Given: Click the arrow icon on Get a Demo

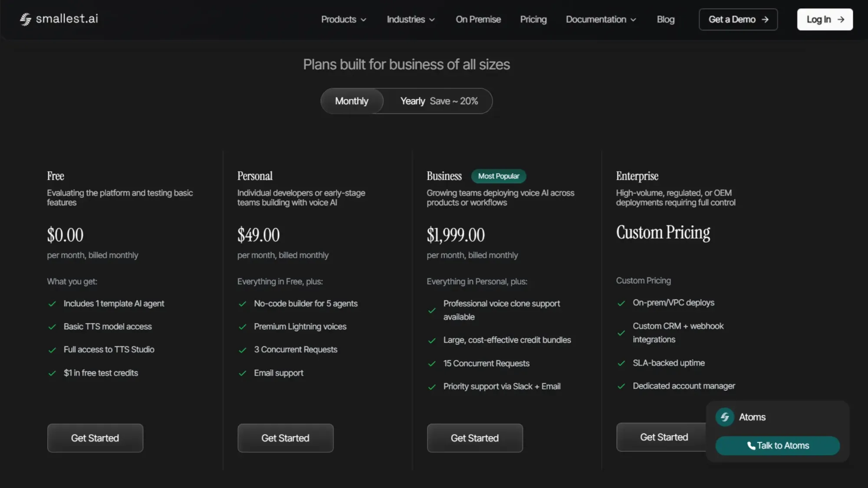Looking at the screenshot, I should click(764, 20).
